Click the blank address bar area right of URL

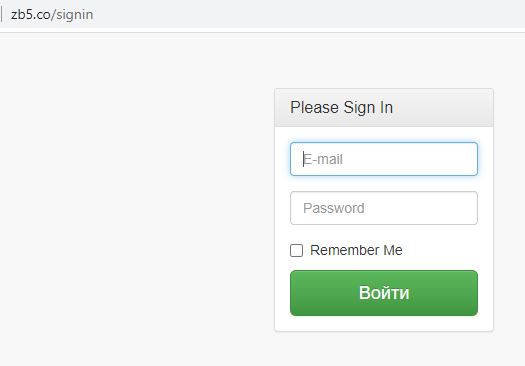301,15
